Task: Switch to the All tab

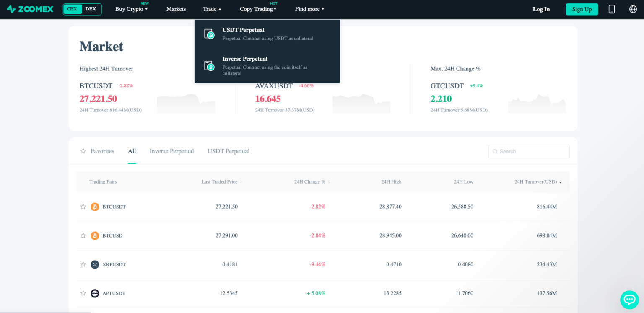Action: click(132, 151)
